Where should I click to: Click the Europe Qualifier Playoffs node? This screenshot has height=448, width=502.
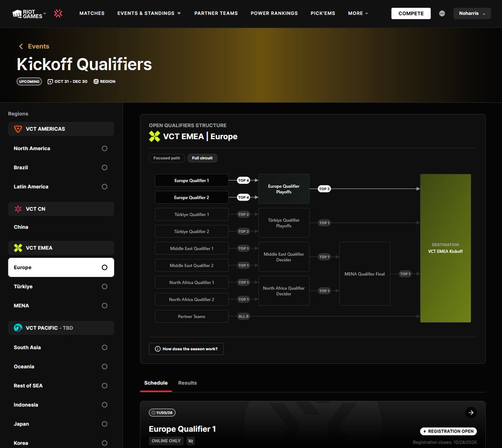(x=284, y=189)
